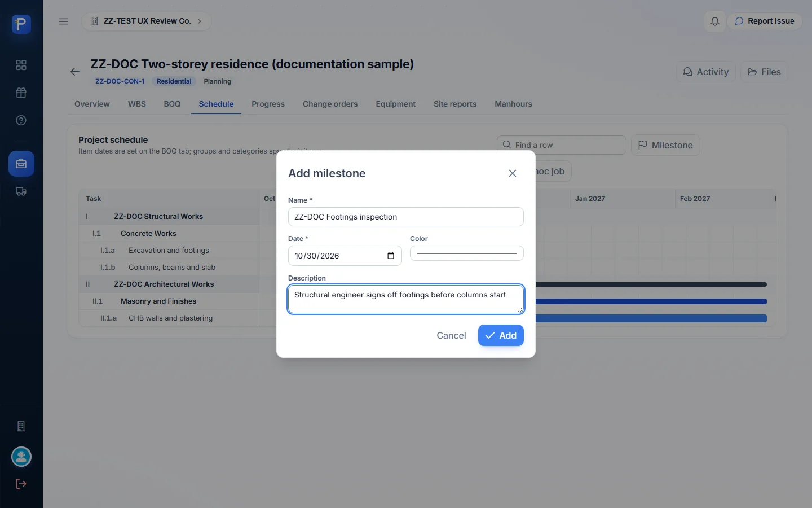Click the logout icon in sidebar
The image size is (812, 508).
tap(21, 484)
